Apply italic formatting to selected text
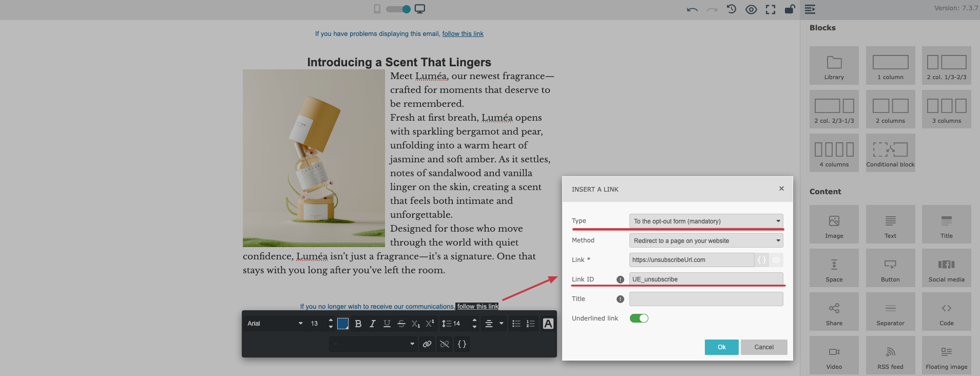 [x=373, y=324]
